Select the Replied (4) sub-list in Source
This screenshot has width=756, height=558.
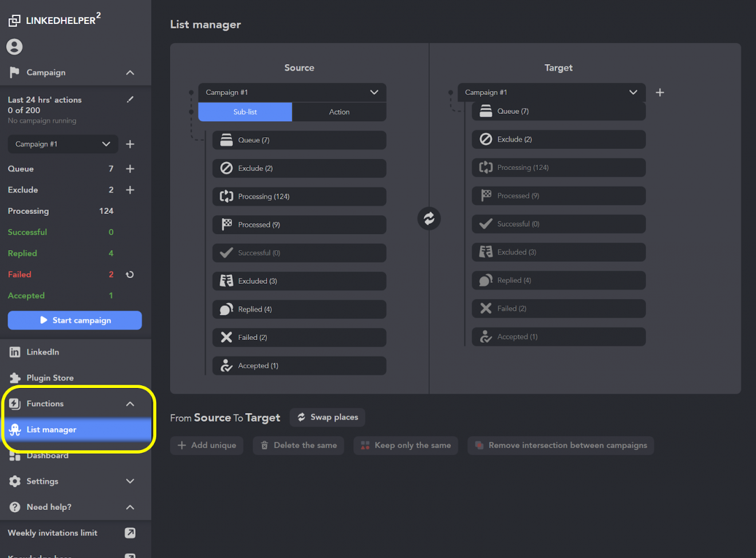click(299, 309)
